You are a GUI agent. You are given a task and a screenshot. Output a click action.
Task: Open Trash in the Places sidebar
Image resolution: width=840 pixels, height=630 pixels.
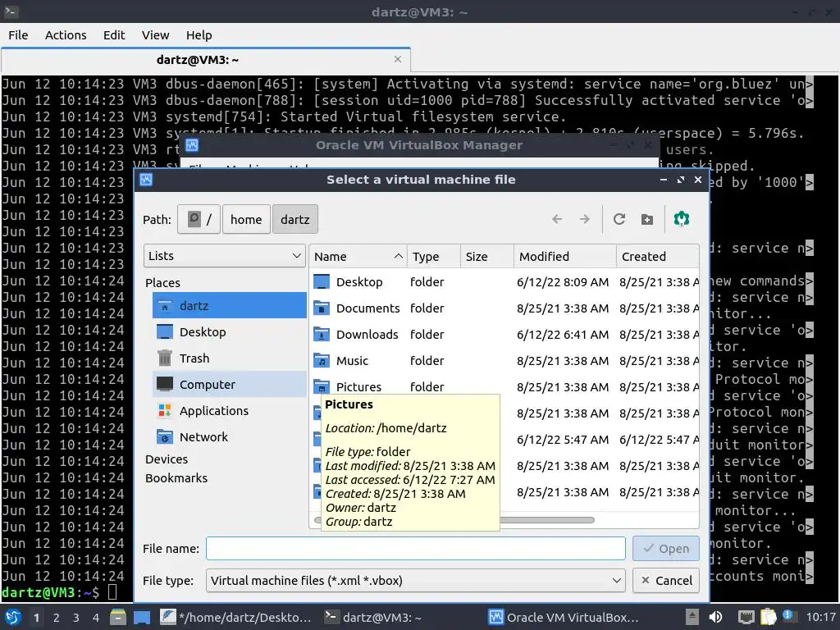(230, 358)
